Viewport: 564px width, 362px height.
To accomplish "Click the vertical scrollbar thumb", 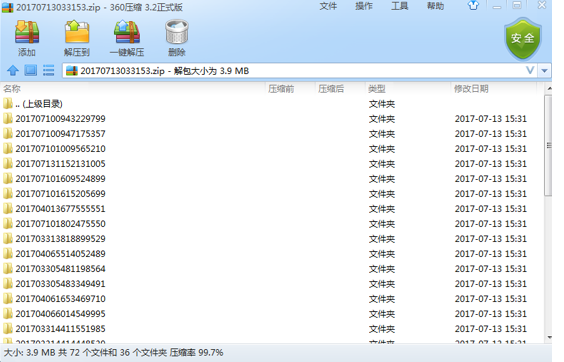I will pyautogui.click(x=548, y=145).
